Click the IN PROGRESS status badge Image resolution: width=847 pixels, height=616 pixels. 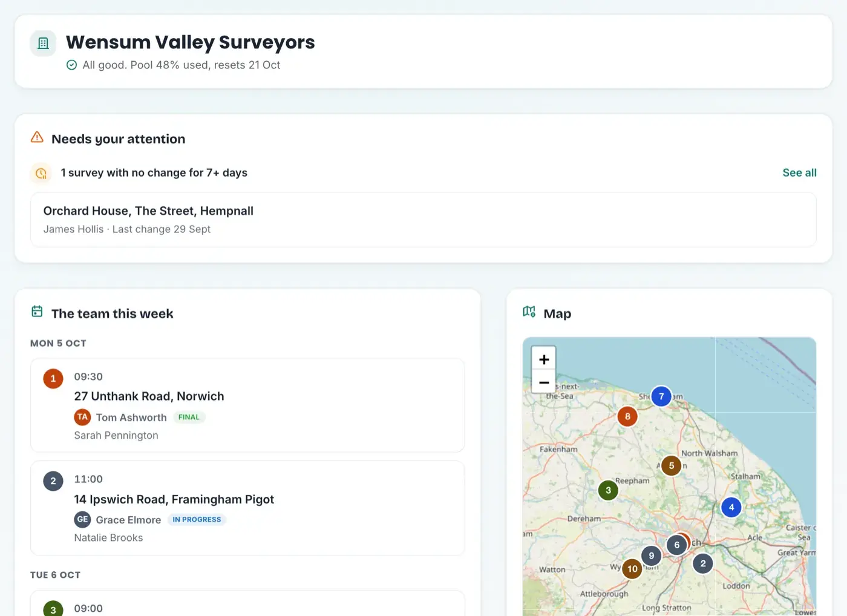(197, 519)
